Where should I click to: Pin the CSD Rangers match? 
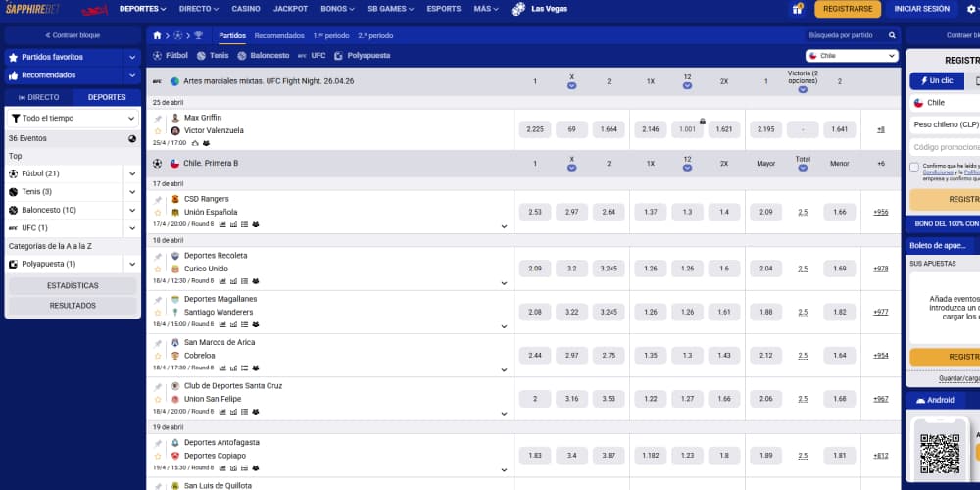[x=158, y=199]
